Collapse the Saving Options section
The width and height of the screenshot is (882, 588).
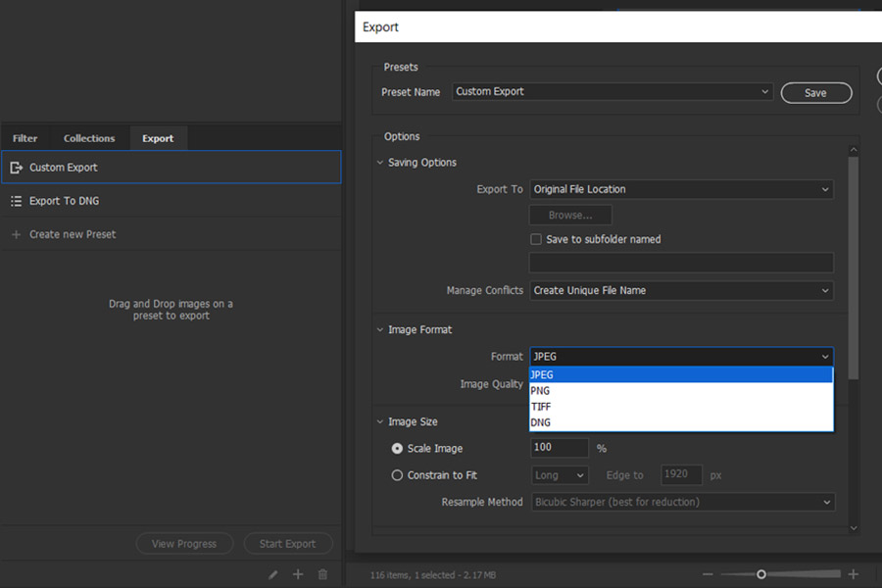379,162
